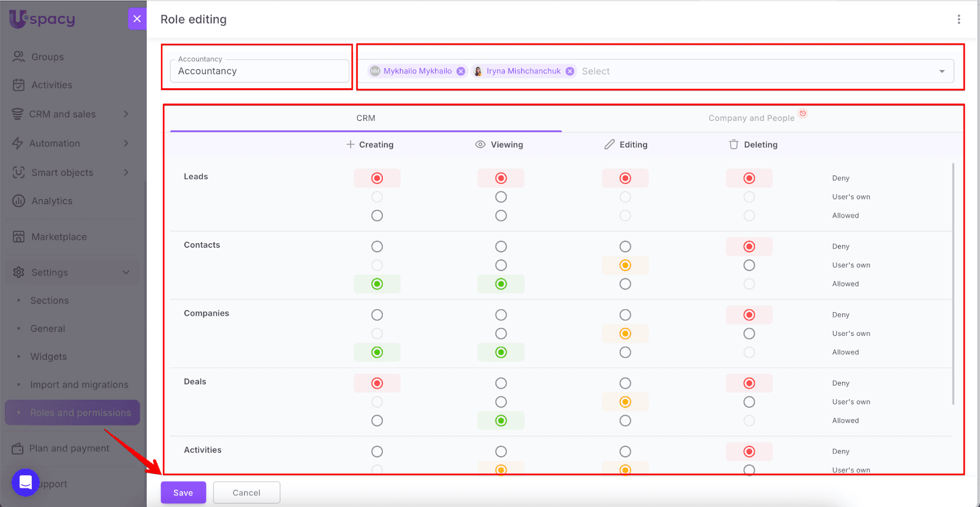Open the support chat bubble
The image size is (980, 507).
[x=26, y=483]
